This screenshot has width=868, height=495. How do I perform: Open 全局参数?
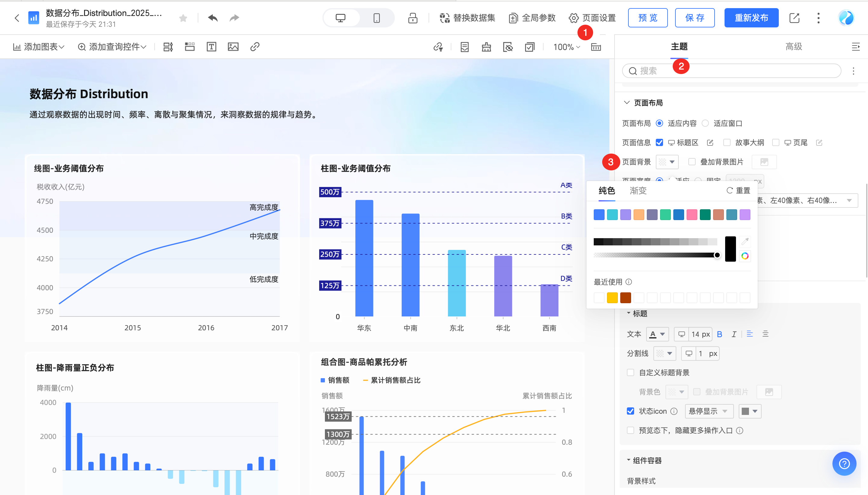click(x=532, y=18)
